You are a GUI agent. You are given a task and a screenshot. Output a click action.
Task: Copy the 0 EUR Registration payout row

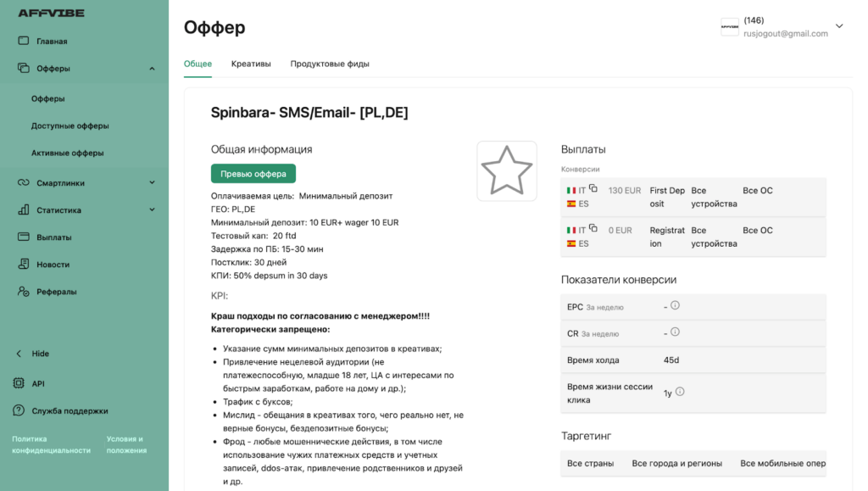593,229
